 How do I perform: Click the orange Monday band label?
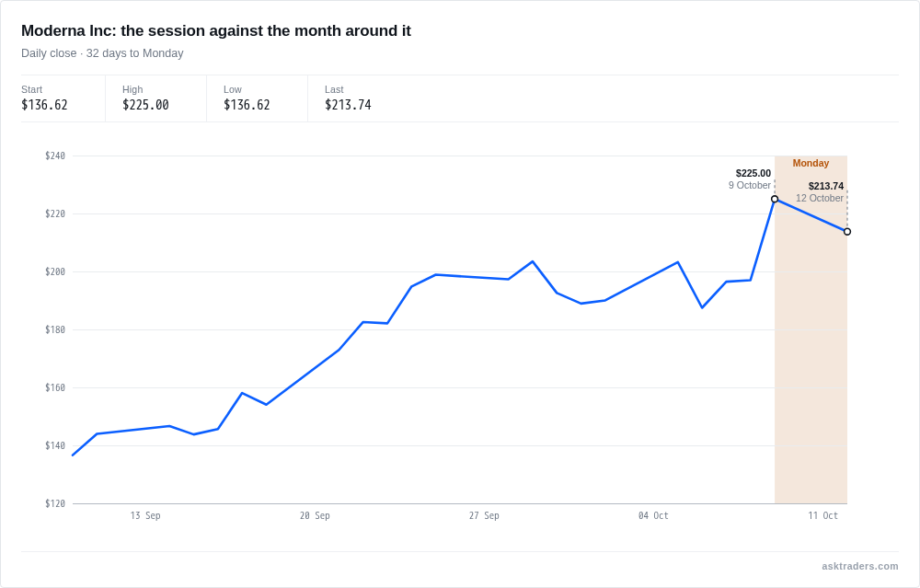[811, 163]
